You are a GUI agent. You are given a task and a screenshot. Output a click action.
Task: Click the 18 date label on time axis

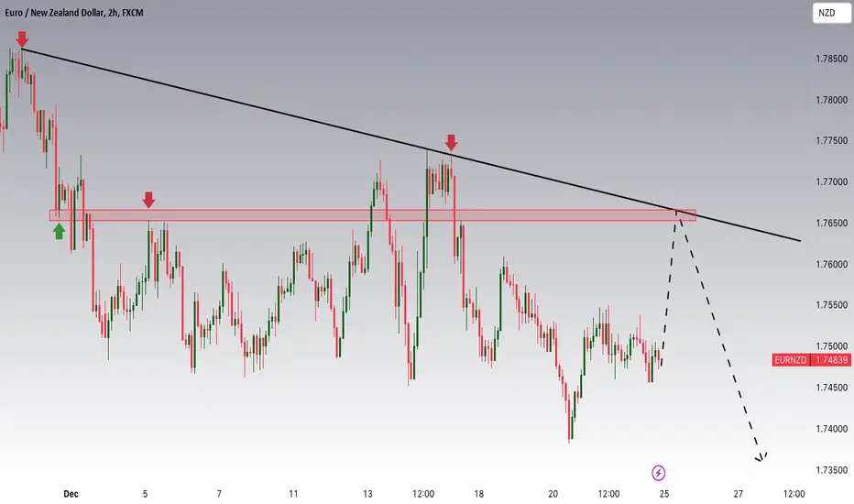coord(478,494)
